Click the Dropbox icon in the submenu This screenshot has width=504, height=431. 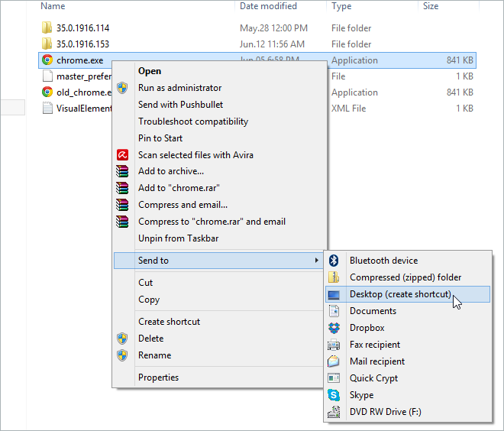[x=334, y=328]
